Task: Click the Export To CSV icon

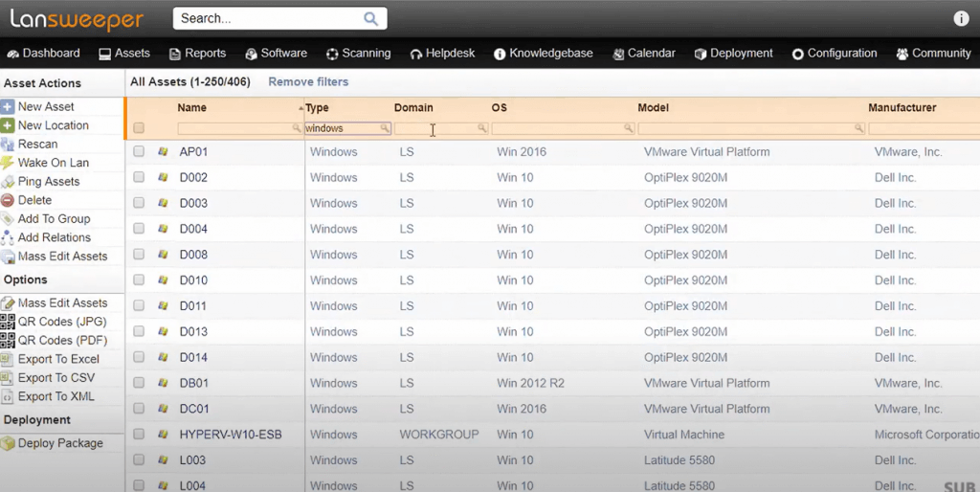Action: pyautogui.click(x=8, y=378)
